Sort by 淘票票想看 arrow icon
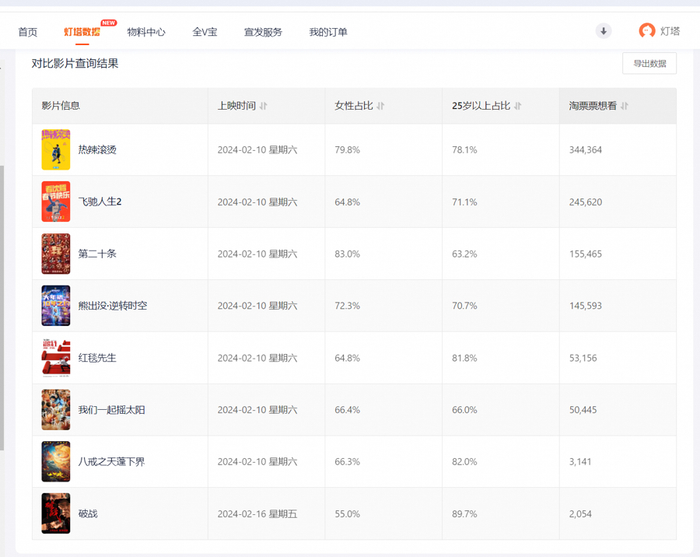The width and height of the screenshot is (700, 557). tap(625, 106)
